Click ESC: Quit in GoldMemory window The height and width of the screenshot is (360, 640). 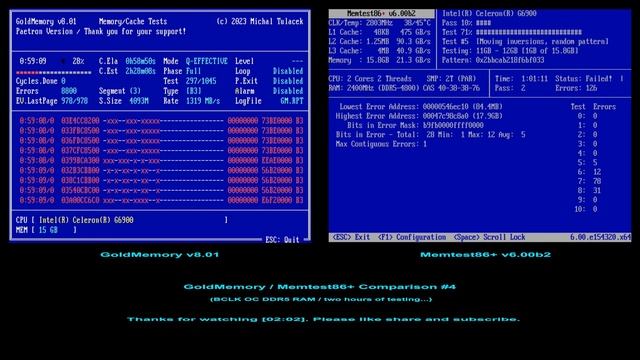282,240
